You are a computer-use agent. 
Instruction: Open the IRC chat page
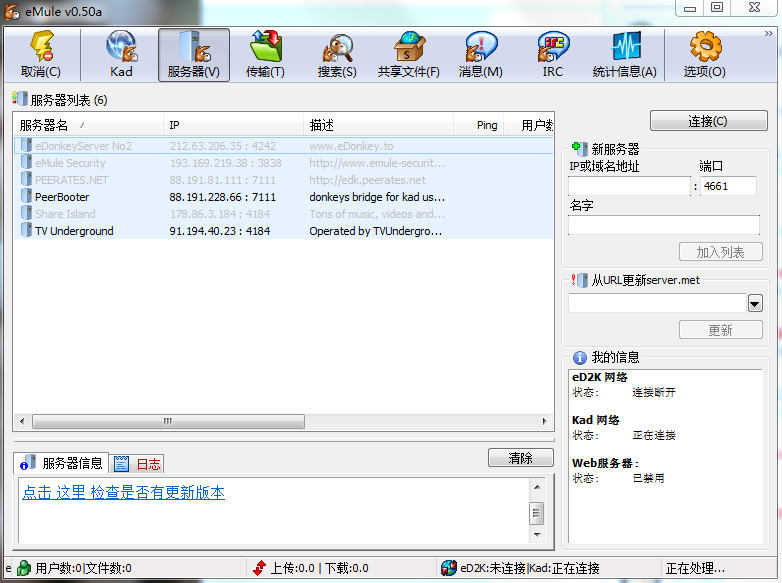pyautogui.click(x=553, y=54)
